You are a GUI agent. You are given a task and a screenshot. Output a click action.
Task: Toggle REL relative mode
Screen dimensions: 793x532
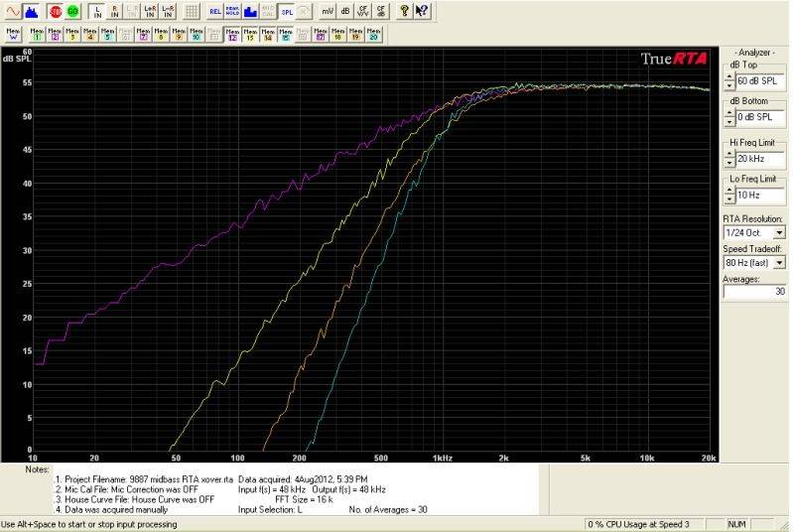coord(215,11)
